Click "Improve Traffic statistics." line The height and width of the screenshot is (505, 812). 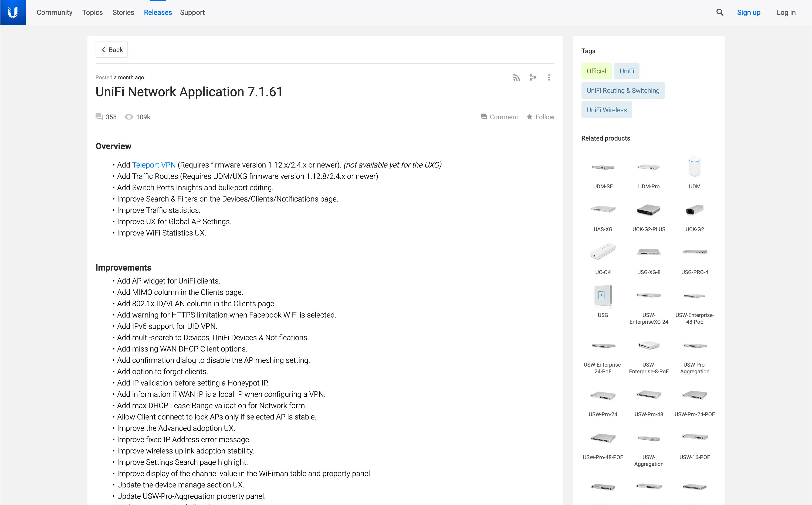point(159,210)
